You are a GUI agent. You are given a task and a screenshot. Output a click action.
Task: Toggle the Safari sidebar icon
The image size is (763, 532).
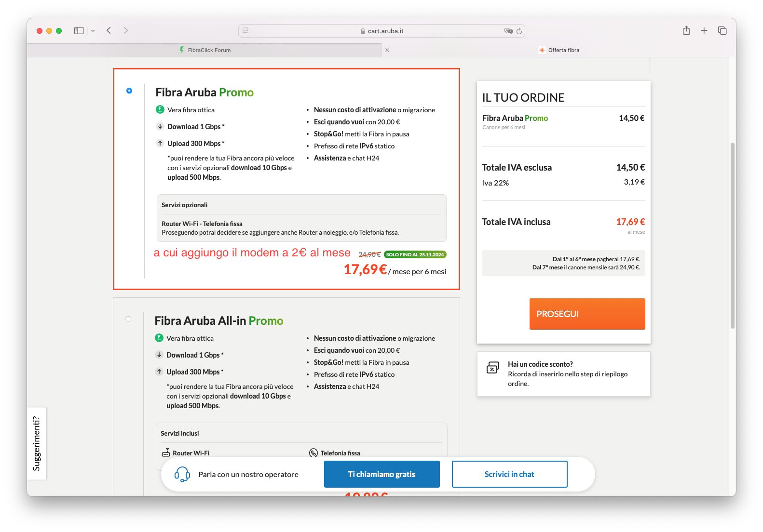[79, 30]
